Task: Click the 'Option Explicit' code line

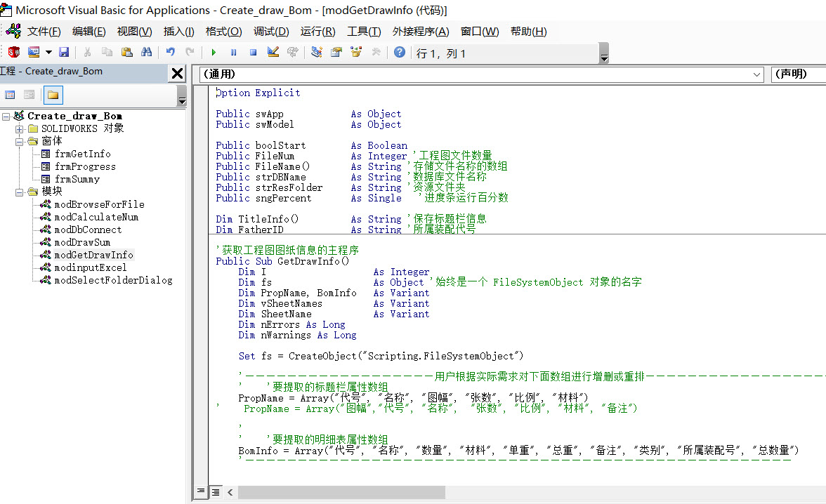Action: pos(258,93)
